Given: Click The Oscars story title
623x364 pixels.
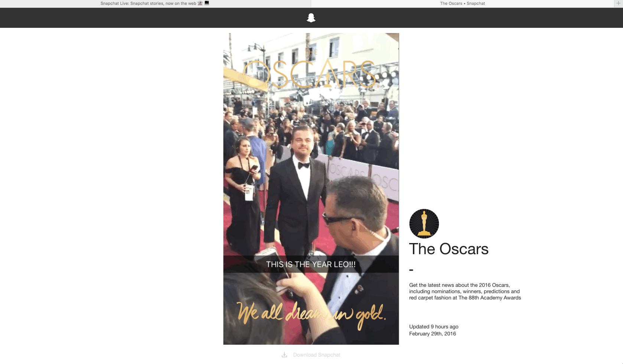Looking at the screenshot, I should [x=449, y=249].
